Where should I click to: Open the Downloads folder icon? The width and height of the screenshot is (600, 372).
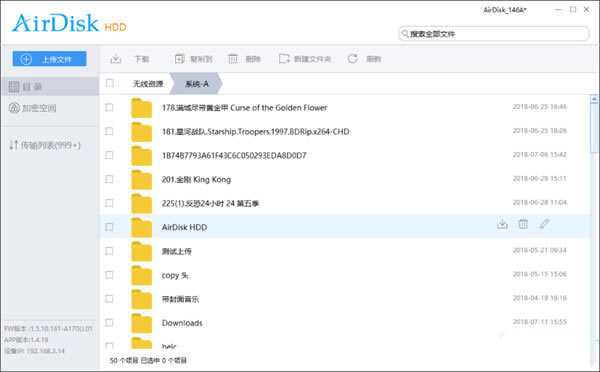point(141,323)
